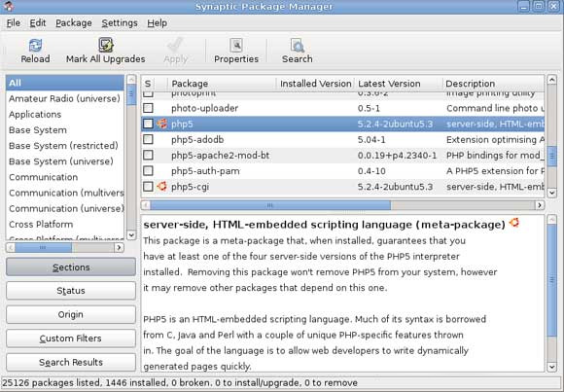
Task: Mark the php5-adodb checkbox
Action: [148, 139]
